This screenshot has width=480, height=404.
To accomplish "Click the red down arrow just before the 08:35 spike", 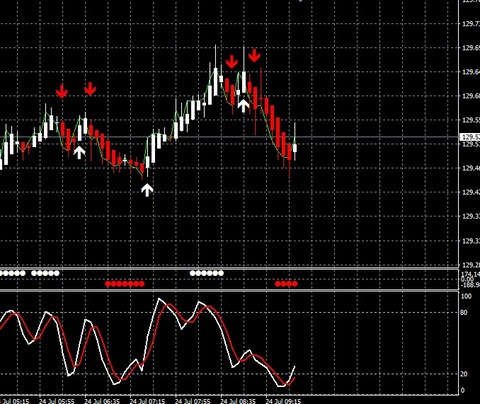I will point(231,62).
